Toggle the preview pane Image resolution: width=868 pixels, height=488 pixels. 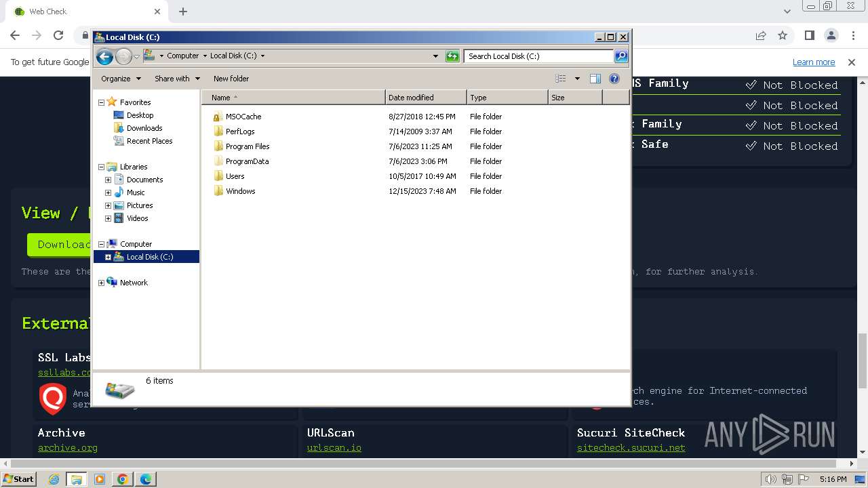click(x=595, y=79)
